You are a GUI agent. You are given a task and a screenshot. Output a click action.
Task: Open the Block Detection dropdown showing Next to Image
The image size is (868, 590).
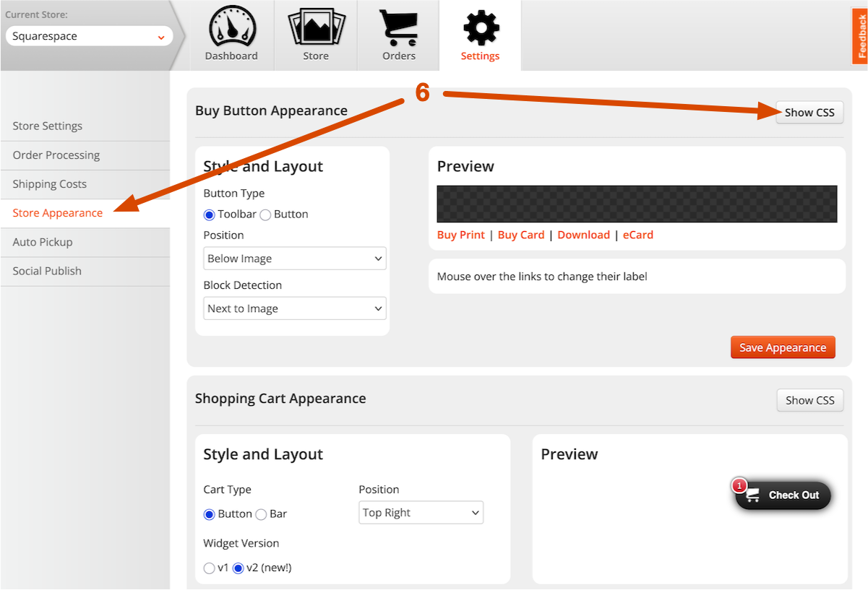pos(295,308)
